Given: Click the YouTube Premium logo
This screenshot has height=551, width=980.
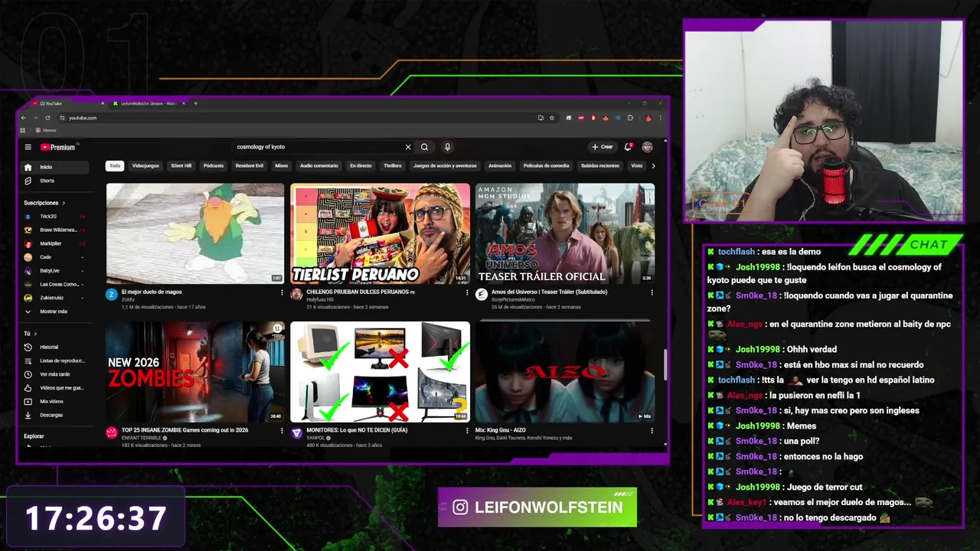Looking at the screenshot, I should (x=58, y=147).
